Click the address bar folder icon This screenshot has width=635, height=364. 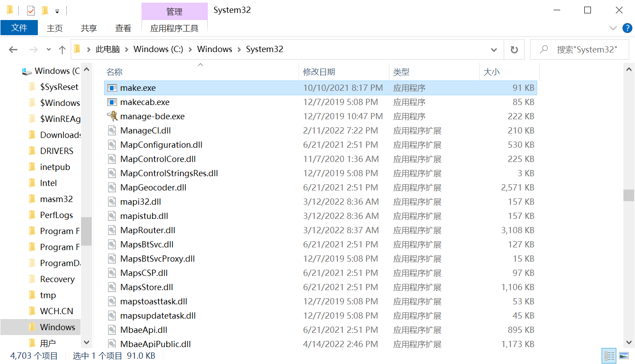(77, 49)
